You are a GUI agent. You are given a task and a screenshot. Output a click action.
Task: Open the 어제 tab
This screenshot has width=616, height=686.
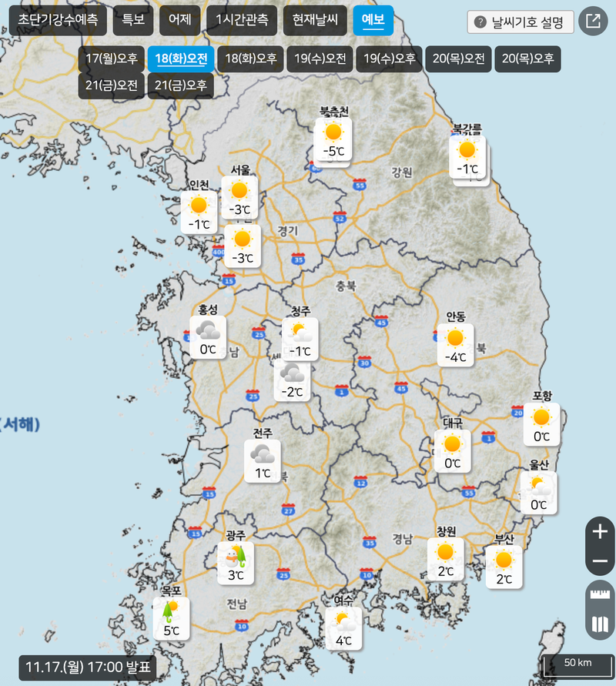coord(179,20)
